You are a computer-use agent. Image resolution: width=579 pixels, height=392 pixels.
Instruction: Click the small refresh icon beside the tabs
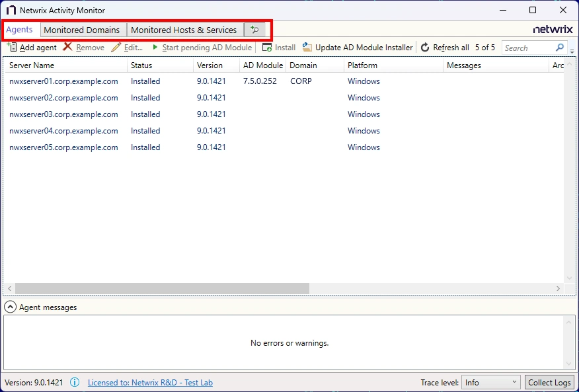[254, 29]
